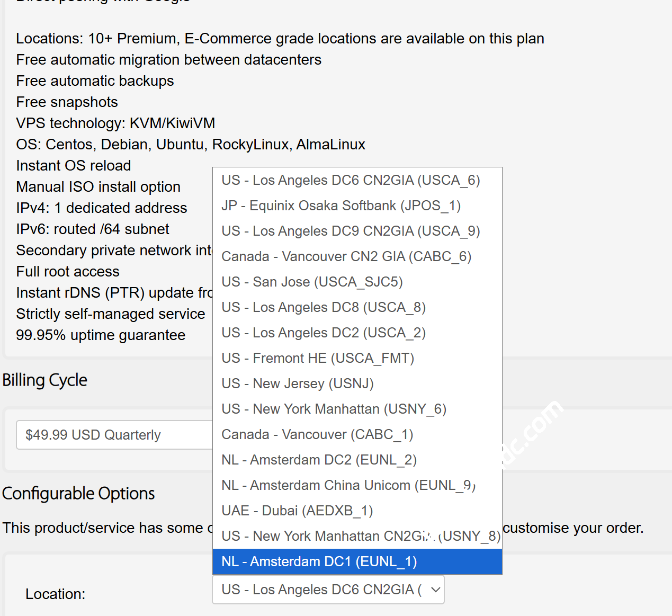Select US - Los Angeles DC6 CN2GIA option

click(351, 181)
